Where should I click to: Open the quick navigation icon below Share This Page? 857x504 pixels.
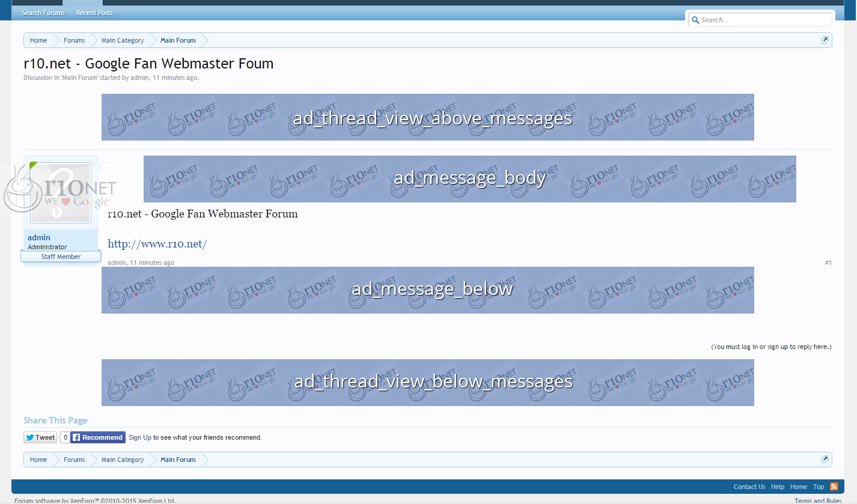[825, 460]
